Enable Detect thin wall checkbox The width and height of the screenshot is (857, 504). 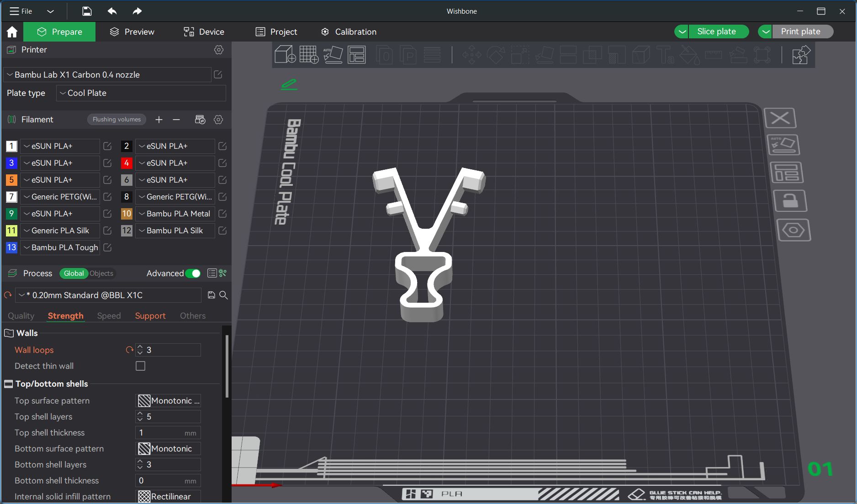141,366
